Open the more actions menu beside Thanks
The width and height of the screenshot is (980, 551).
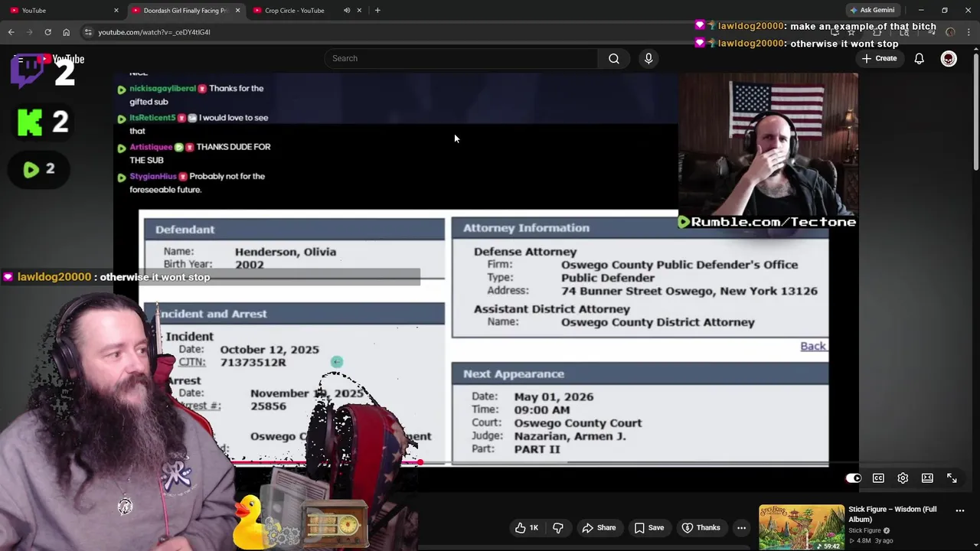[x=741, y=527]
